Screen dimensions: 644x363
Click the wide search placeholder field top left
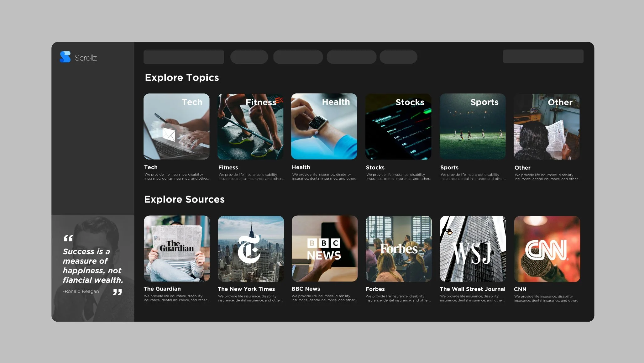tap(184, 57)
